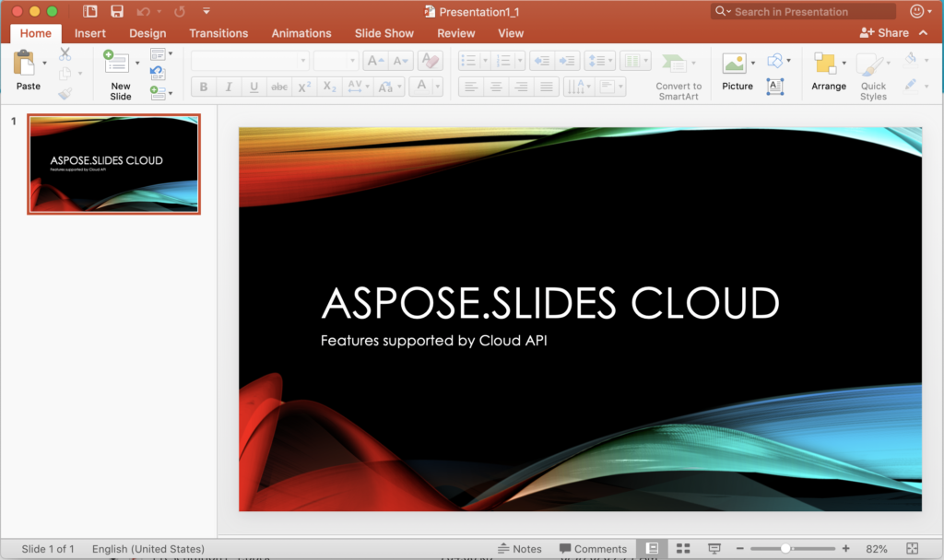This screenshot has width=944, height=560.
Task: Open Quick Styles
Action: [873, 74]
